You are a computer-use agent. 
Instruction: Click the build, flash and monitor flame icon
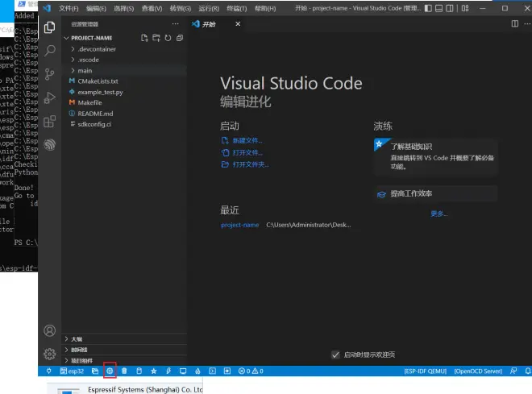(197, 371)
